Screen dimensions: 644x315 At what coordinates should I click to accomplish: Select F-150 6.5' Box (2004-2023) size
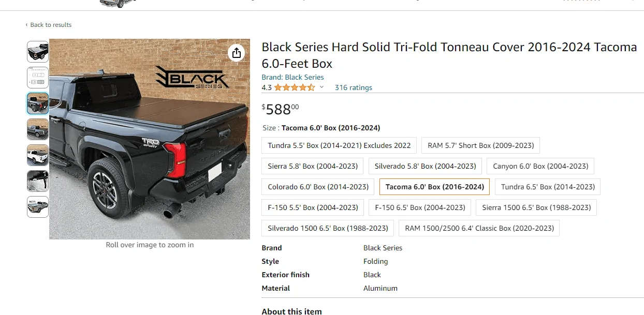420,207
